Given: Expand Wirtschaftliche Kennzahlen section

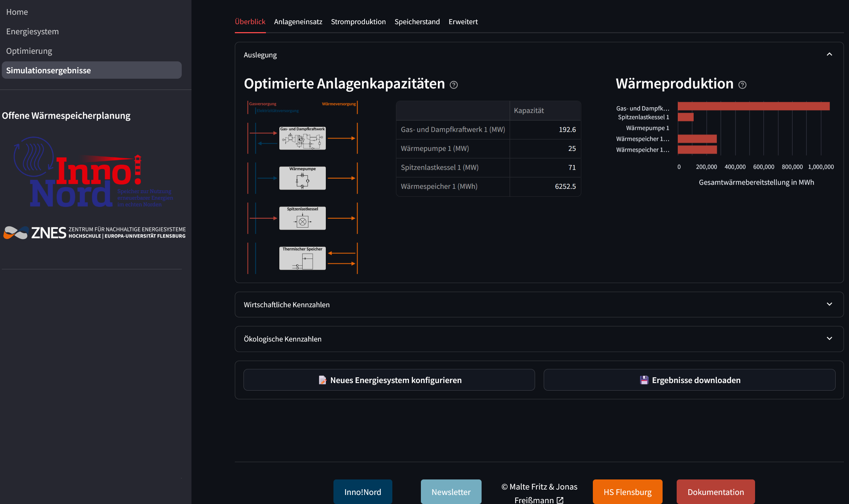Looking at the screenshot, I should 539,304.
